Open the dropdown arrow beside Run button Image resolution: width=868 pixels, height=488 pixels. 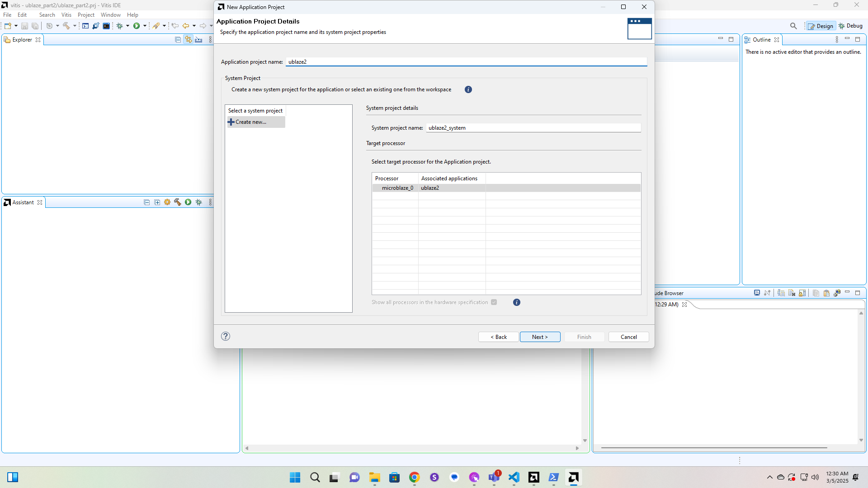click(145, 26)
